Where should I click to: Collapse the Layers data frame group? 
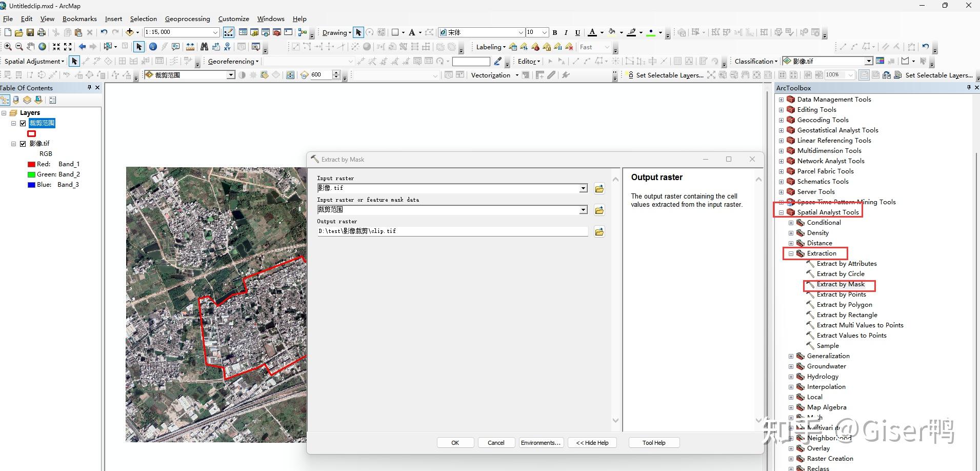pyautogui.click(x=4, y=113)
